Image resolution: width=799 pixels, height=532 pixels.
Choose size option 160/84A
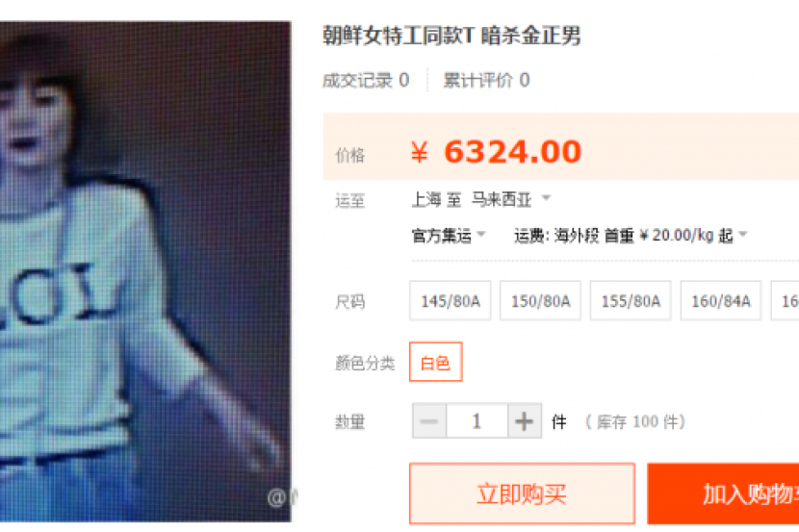720,300
